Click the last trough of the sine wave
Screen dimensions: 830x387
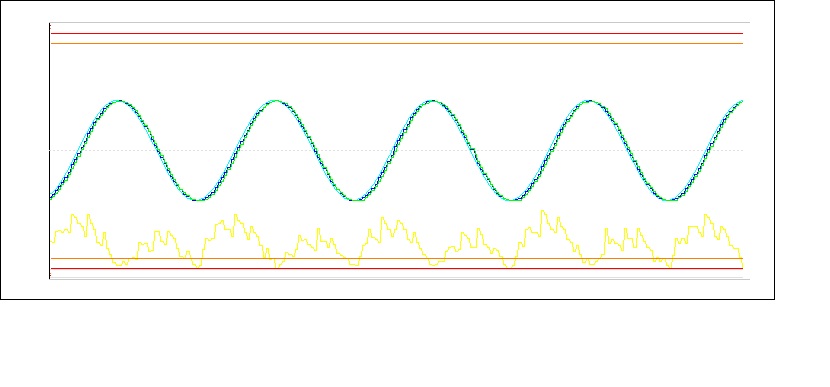[668, 200]
